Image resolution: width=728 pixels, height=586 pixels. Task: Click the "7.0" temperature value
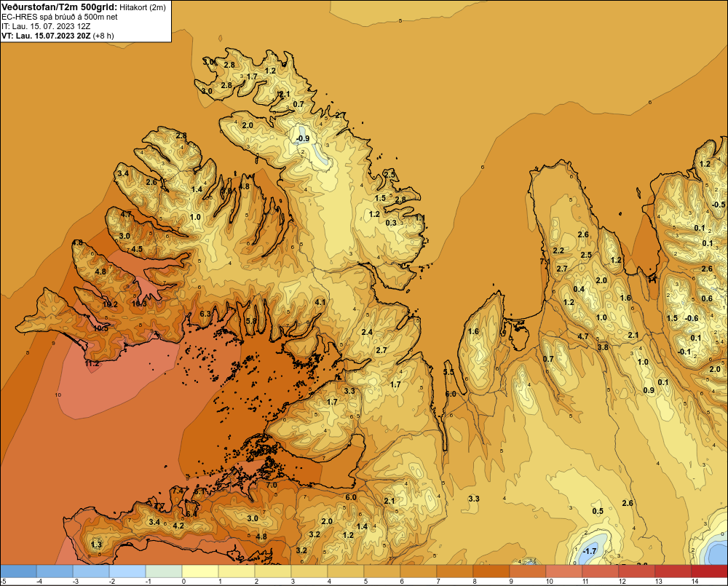271,486
